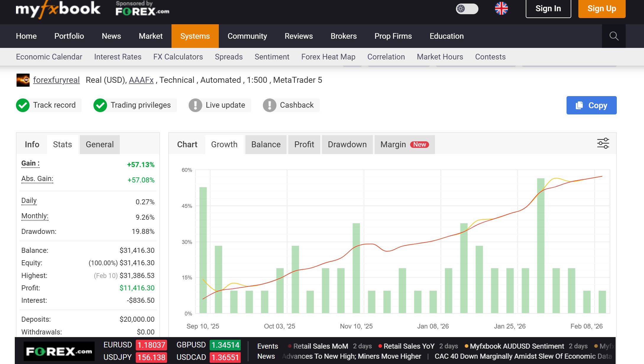Click the search magnifier icon
Viewport: 644px width, 364px height.
(x=614, y=36)
